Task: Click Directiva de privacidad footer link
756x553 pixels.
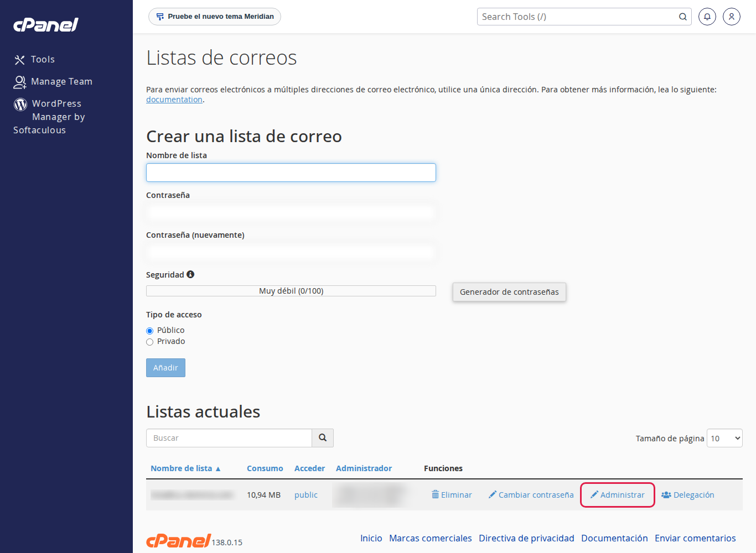Action: click(x=526, y=538)
